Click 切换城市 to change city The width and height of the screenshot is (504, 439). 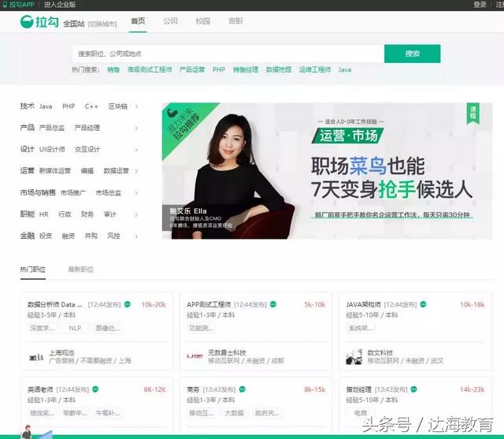coord(102,24)
